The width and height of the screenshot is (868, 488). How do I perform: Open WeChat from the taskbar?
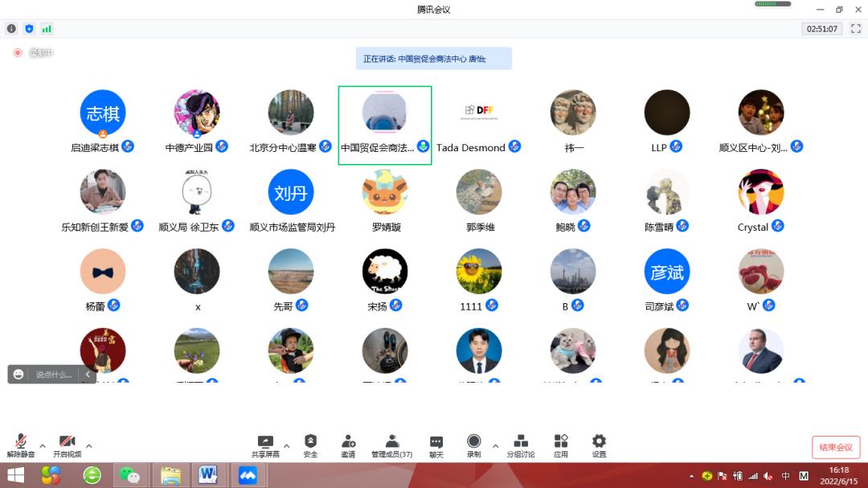130,475
